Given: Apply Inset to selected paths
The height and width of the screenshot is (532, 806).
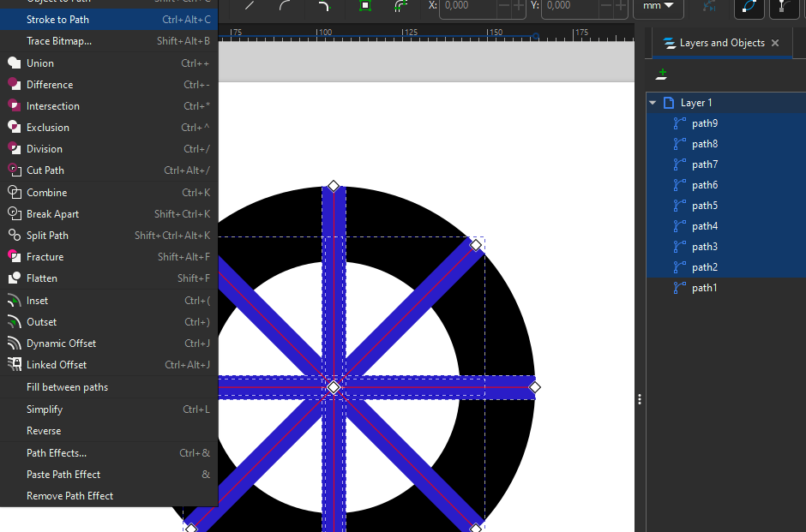Looking at the screenshot, I should coord(109,301).
